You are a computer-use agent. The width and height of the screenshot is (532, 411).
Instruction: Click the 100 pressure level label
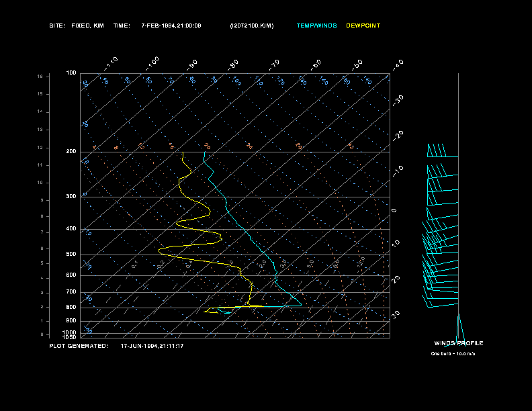click(71, 73)
